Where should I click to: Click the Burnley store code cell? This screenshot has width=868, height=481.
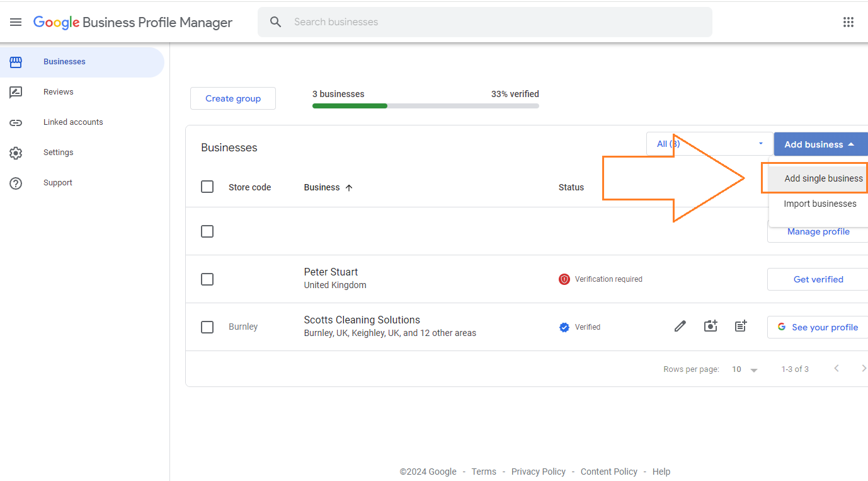pos(243,327)
